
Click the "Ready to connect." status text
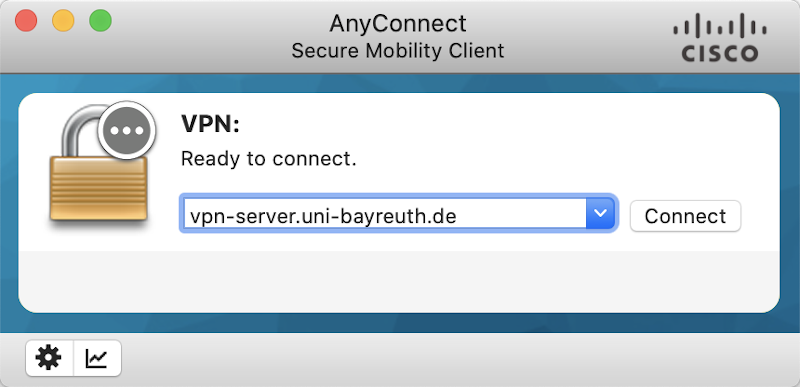[x=268, y=159]
